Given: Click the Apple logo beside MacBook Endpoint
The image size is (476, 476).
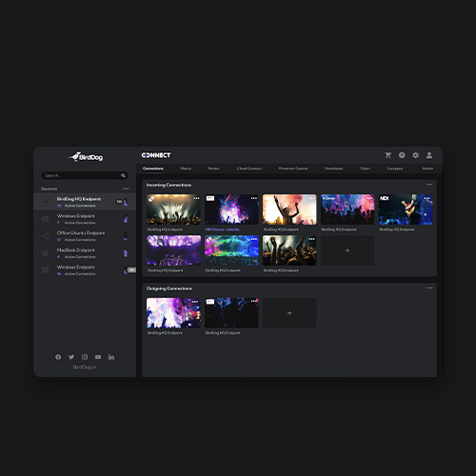Looking at the screenshot, I should tap(46, 253).
